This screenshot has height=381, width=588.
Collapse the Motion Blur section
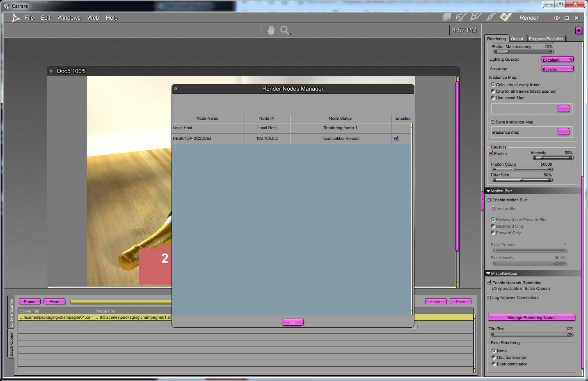tap(488, 191)
